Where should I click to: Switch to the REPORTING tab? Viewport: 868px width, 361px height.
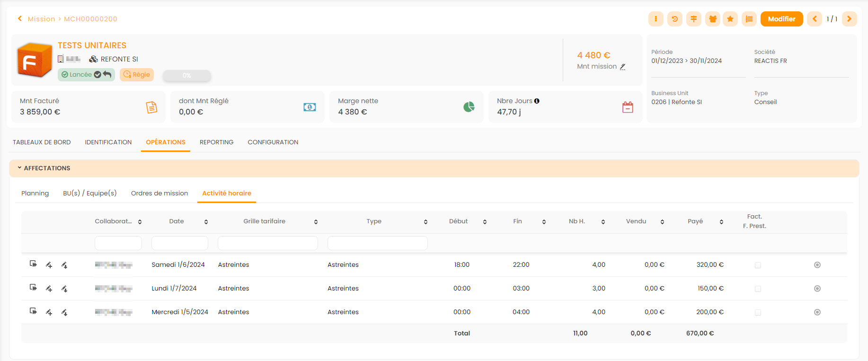(x=216, y=142)
